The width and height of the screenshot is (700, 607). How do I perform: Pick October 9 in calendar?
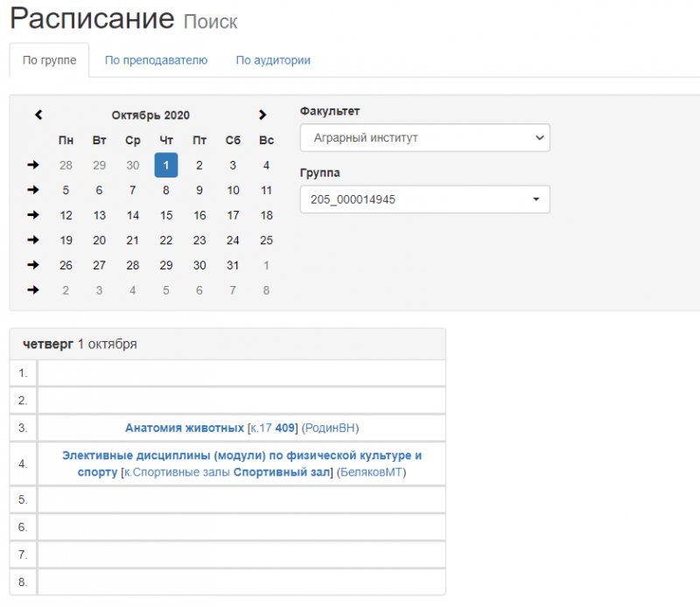(x=199, y=190)
